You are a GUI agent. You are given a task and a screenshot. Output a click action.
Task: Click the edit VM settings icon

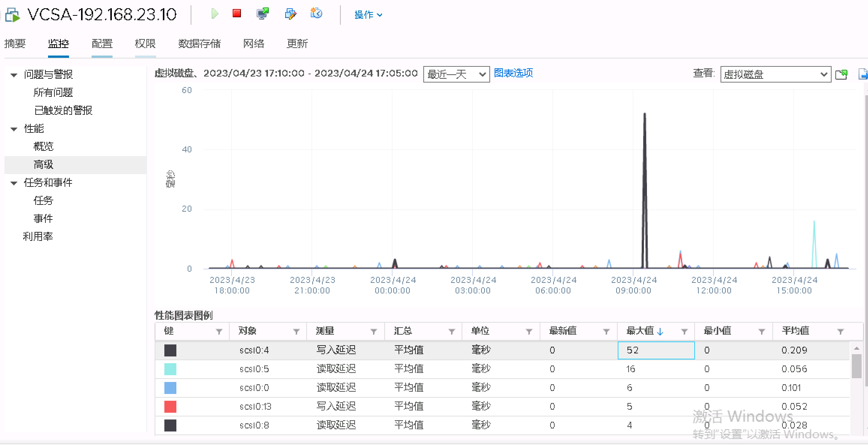pyautogui.click(x=290, y=14)
